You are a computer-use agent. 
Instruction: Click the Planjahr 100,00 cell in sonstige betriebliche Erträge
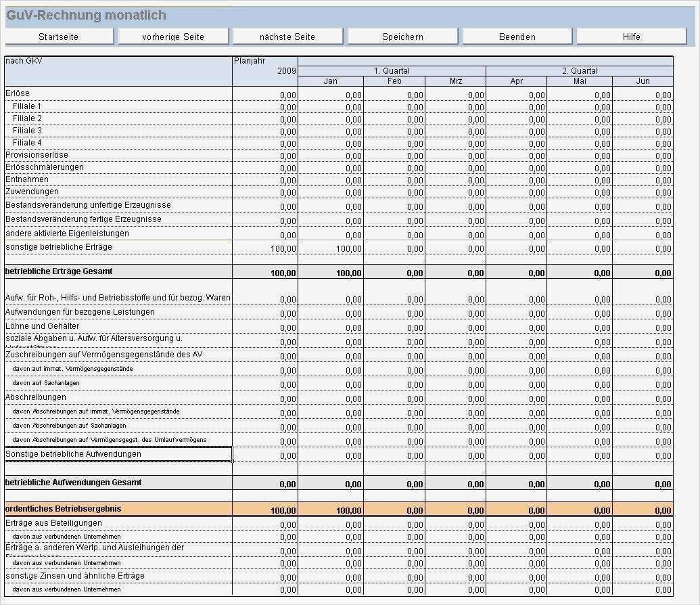pos(265,248)
